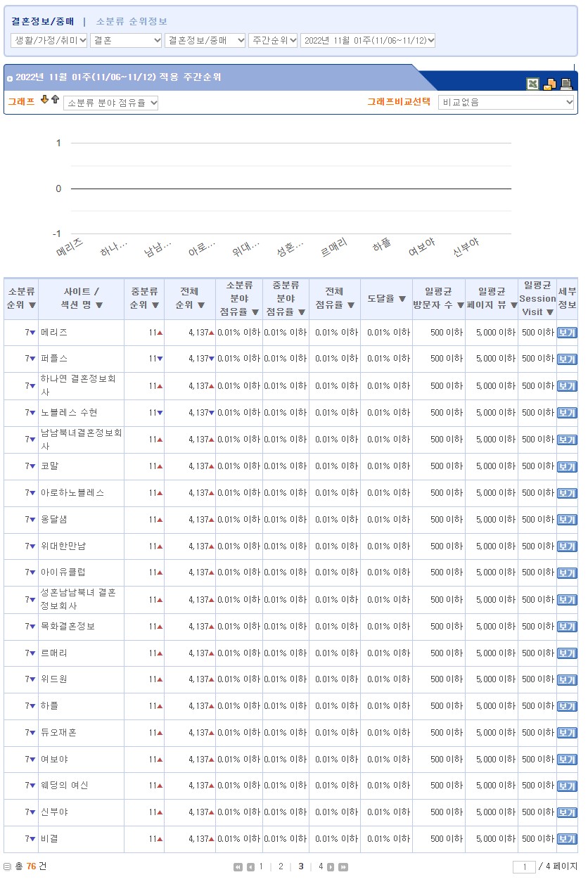Go to page 2 of results

point(280,866)
